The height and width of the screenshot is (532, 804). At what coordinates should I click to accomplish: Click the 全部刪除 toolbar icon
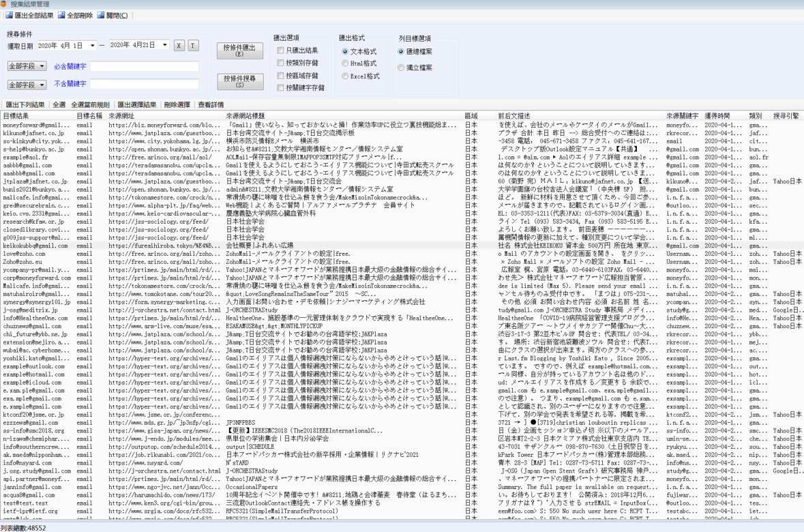[62, 15]
